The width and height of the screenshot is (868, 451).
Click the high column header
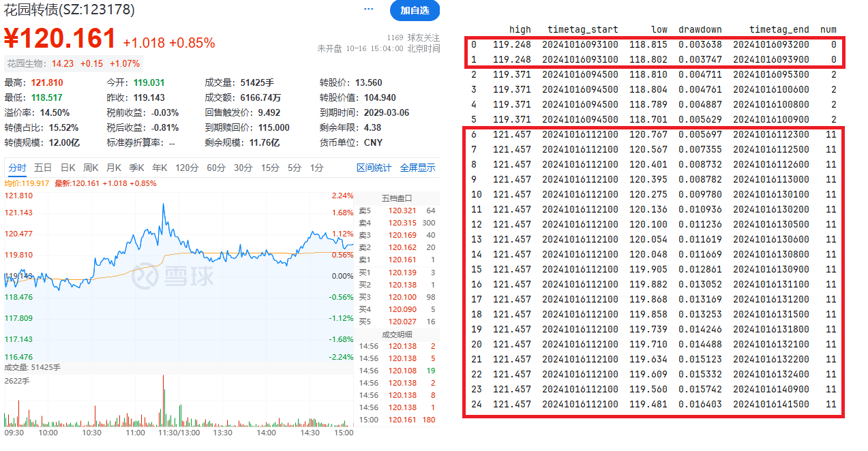520,29
